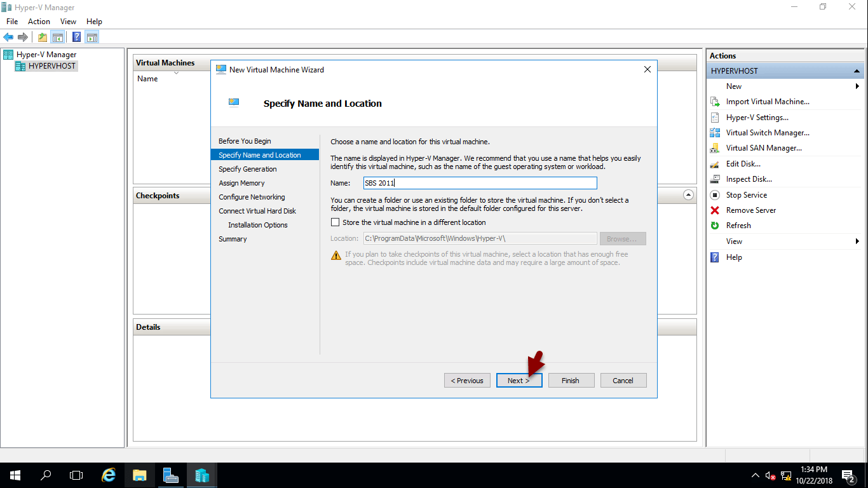Click the Cancel button in wizard
The height and width of the screenshot is (488, 868).
623,381
